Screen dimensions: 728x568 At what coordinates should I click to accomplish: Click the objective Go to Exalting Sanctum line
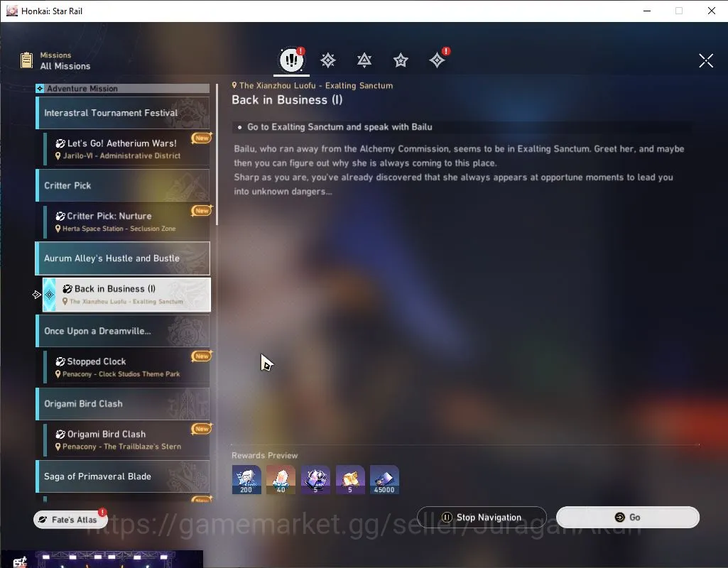click(x=339, y=127)
